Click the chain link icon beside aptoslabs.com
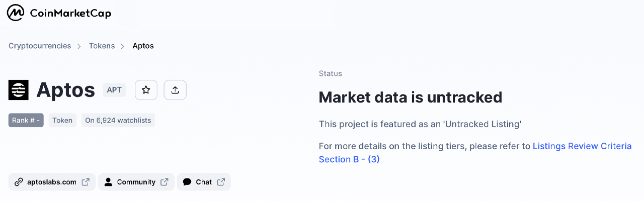This screenshot has width=644, height=201. pyautogui.click(x=19, y=182)
